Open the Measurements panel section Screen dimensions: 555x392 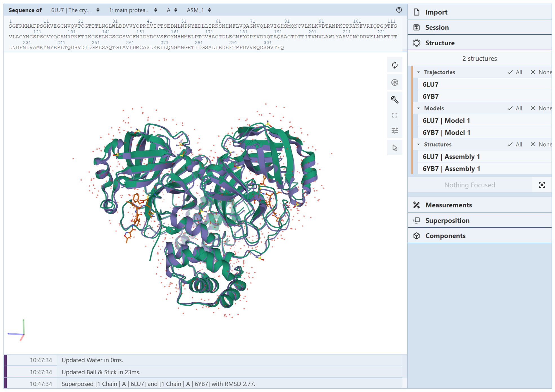448,205
